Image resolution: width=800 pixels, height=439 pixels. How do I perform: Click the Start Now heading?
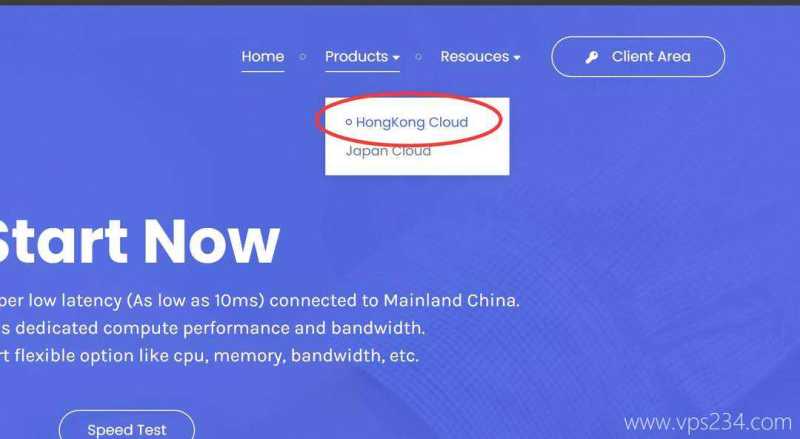[139, 241]
